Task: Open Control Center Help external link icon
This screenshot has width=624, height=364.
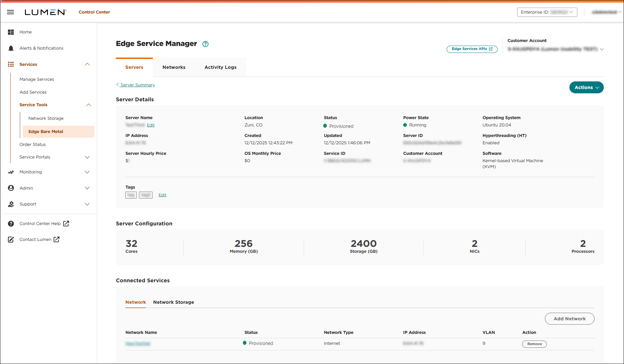Action: tap(66, 223)
